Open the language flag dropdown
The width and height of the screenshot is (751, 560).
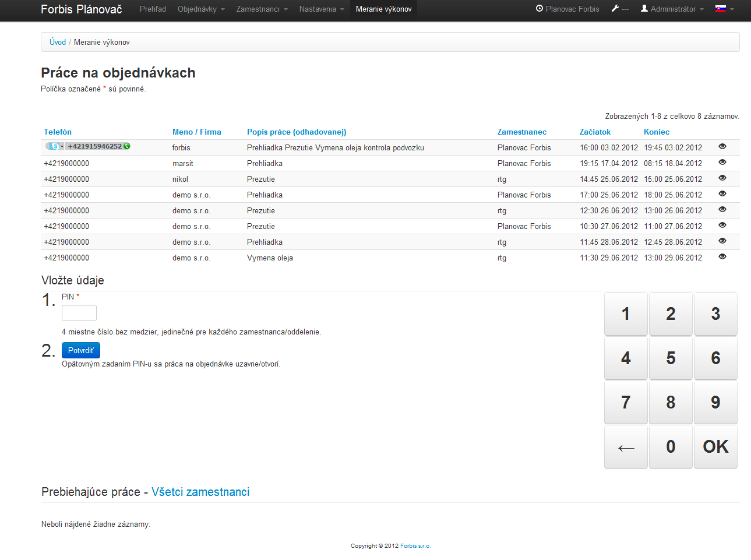[x=725, y=9]
